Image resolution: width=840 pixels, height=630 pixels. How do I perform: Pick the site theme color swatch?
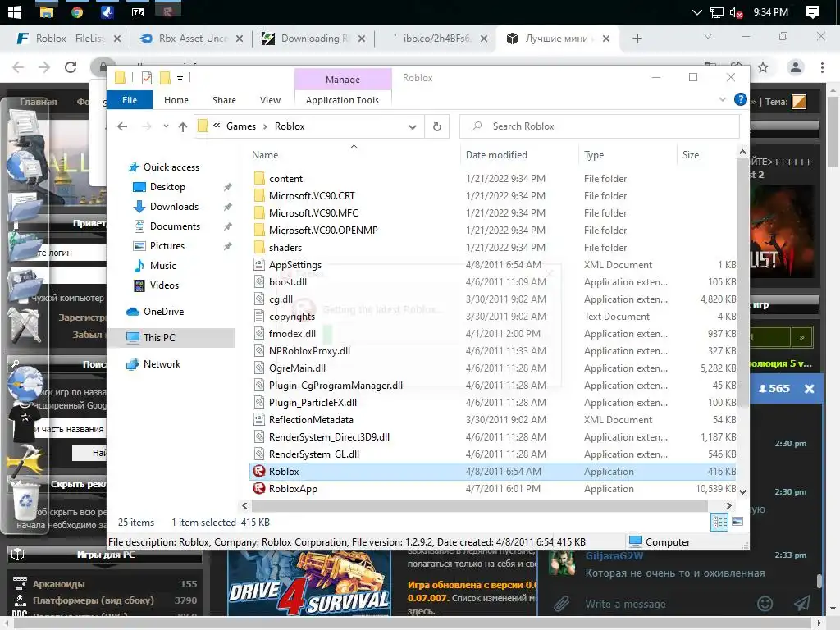pyautogui.click(x=799, y=102)
